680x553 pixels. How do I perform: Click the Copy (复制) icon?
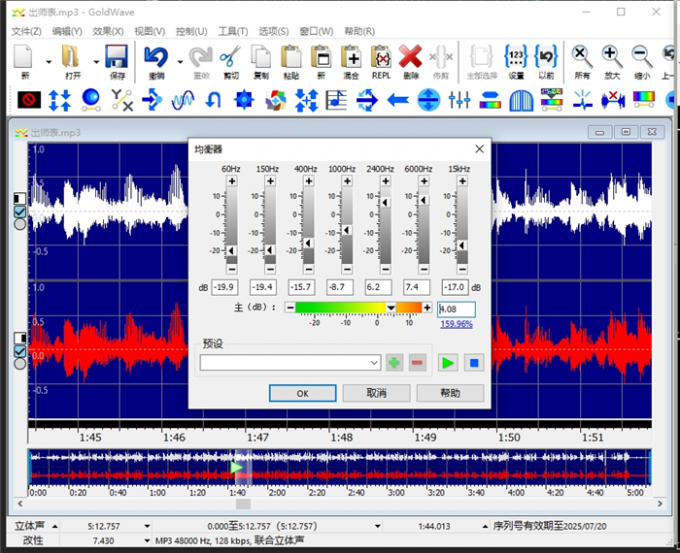pyautogui.click(x=261, y=56)
